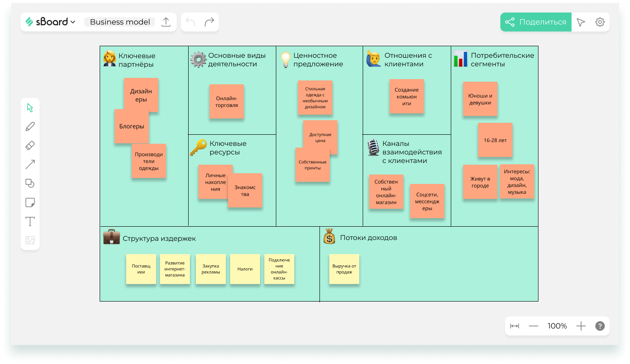The image size is (630, 364).
Task: Open the help question mark
Action: click(x=600, y=326)
